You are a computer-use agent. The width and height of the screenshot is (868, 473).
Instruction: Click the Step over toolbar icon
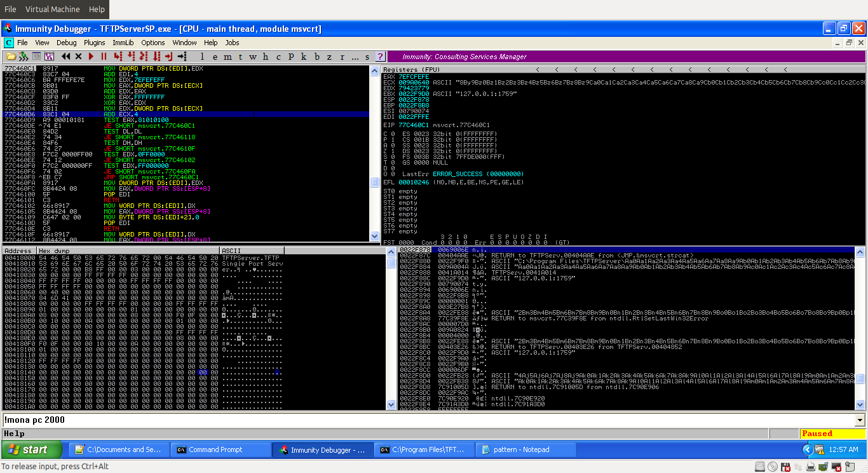pyautogui.click(x=131, y=57)
